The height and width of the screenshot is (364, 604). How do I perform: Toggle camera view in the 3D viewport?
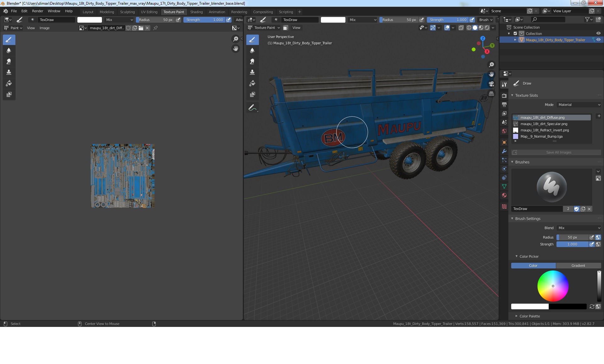click(x=491, y=84)
